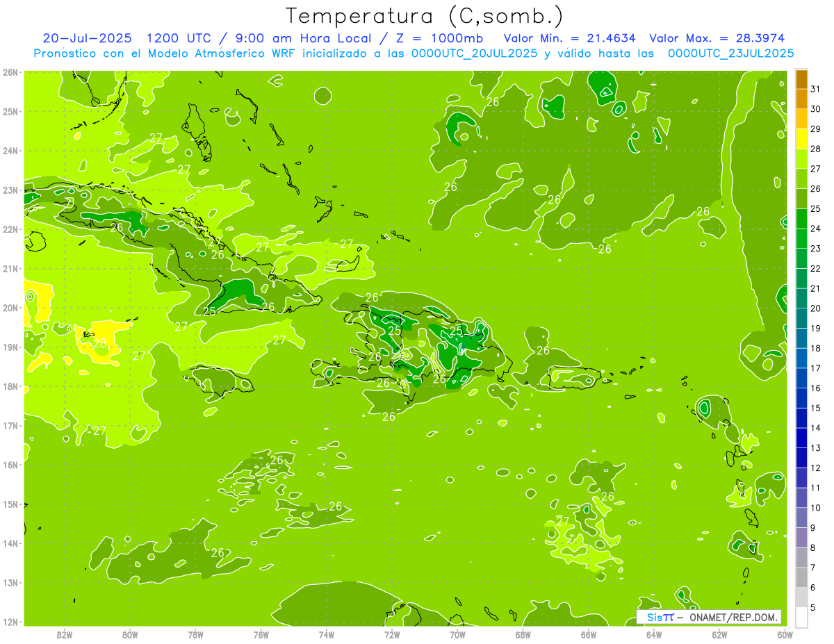This screenshot has height=644, width=834.
Task: Click the legend value 31
Action: coord(815,89)
